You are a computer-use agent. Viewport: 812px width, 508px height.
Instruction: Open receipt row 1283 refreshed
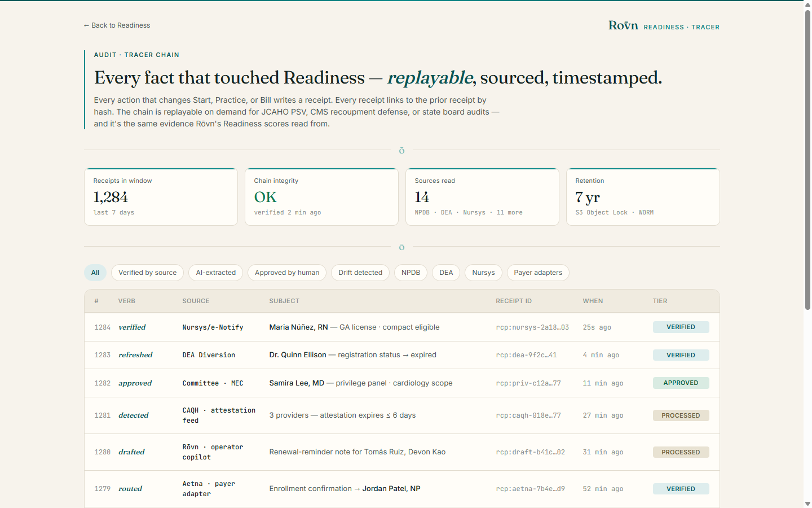point(402,355)
